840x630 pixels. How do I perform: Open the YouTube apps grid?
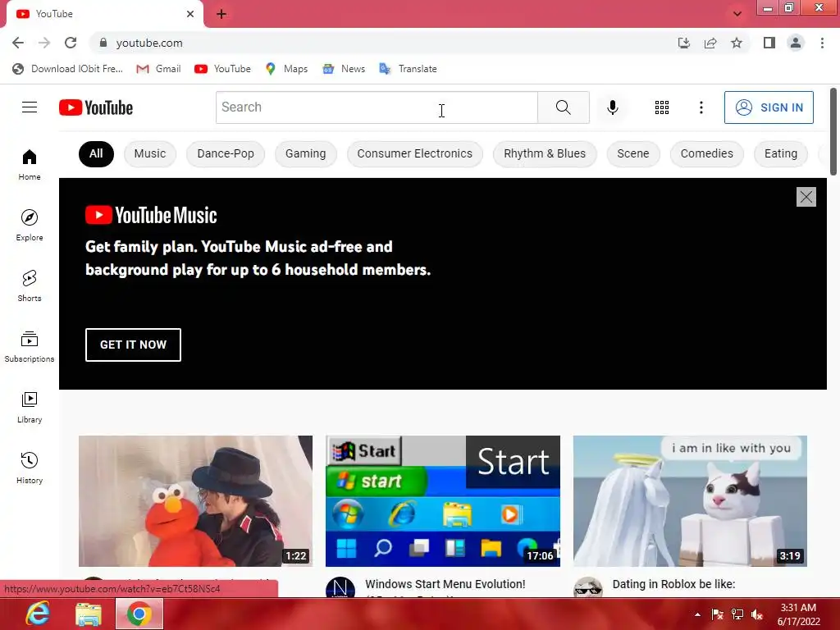coord(662,107)
